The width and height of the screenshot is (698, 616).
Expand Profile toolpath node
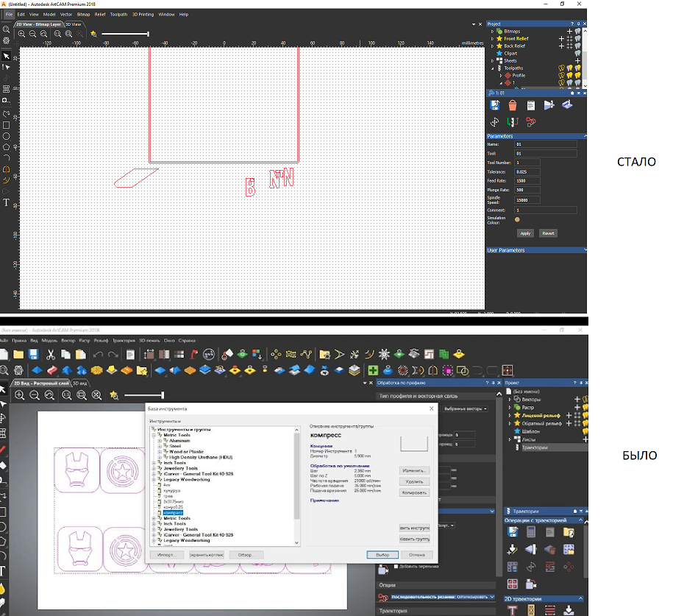coord(501,76)
